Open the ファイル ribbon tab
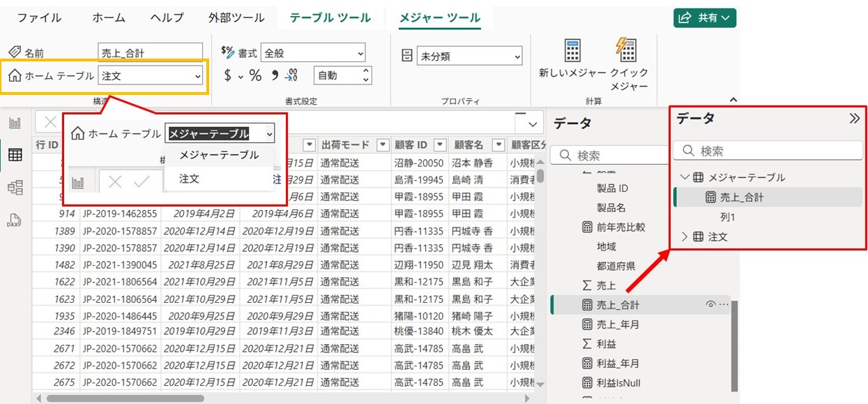Image resolution: width=868 pixels, height=404 pixels. pos(39,17)
